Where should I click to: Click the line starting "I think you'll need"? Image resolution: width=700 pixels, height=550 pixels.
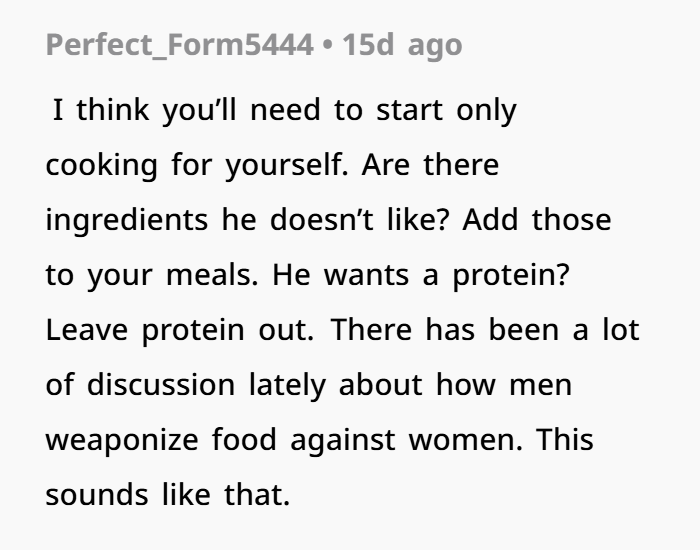pyautogui.click(x=285, y=110)
